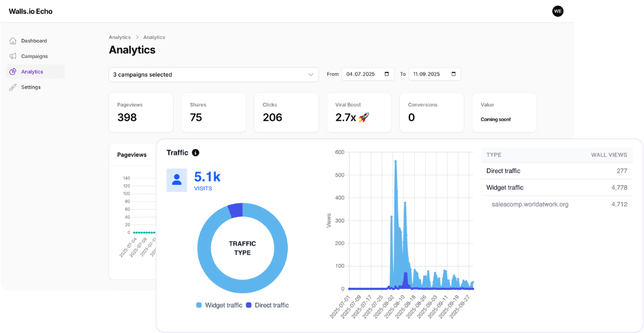
Task: Click the 277 wall views value
Action: [x=622, y=171]
